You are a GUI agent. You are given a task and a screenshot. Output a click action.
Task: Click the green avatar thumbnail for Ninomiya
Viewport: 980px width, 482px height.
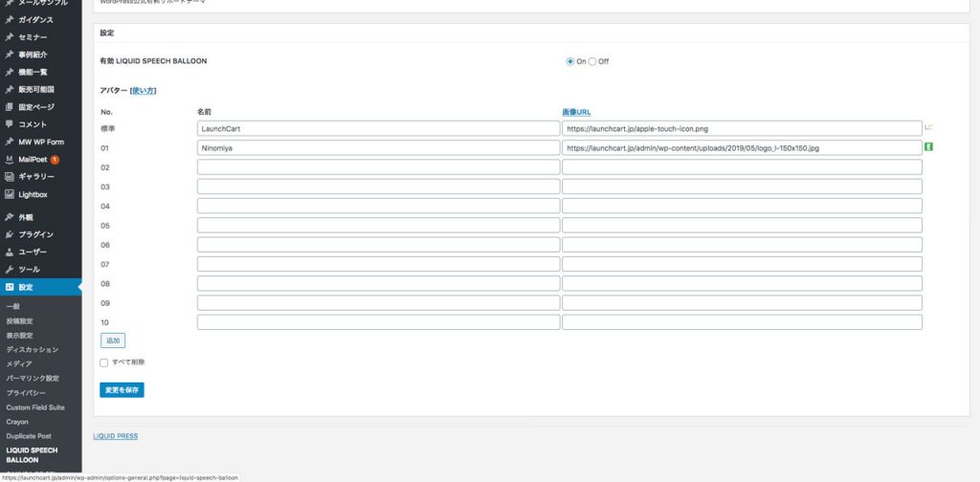click(928, 146)
